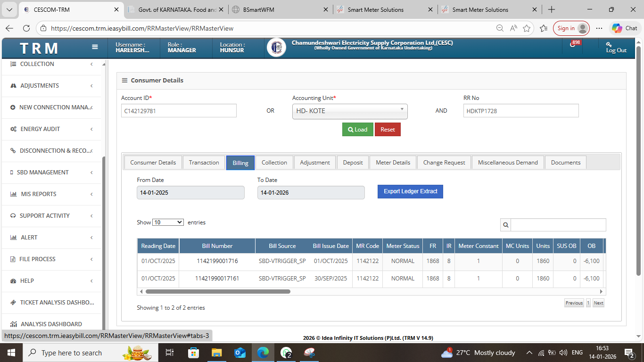Click the red Reset button
The width and height of the screenshot is (644, 362).
(388, 130)
